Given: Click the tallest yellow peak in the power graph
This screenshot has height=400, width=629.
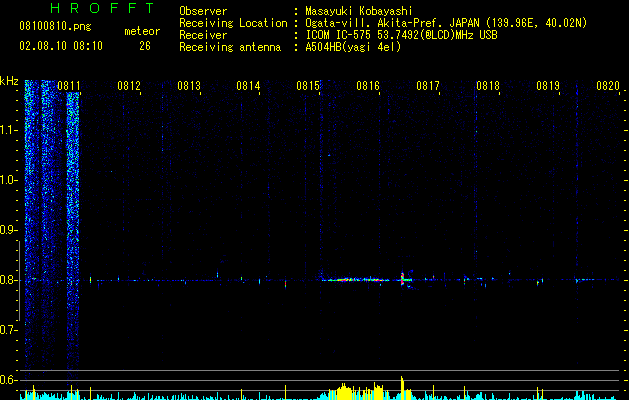Looking at the screenshot, I should tap(402, 388).
